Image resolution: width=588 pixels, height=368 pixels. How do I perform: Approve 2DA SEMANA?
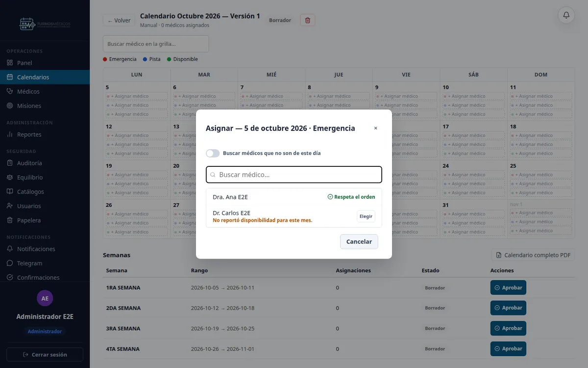[508, 308]
